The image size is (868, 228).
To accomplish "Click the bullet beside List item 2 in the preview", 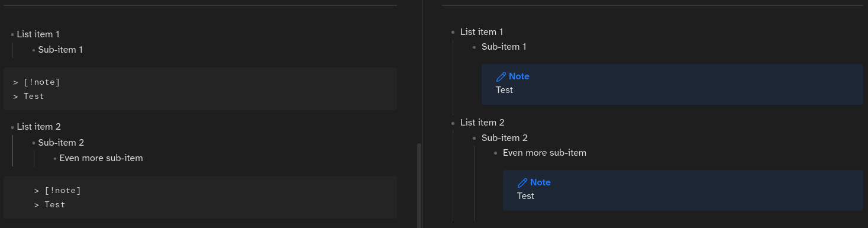I will [453, 123].
